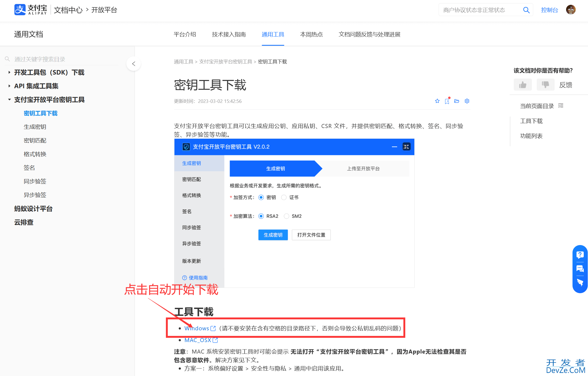Click the 控制台 link
This screenshot has height=376, width=588.
pyautogui.click(x=550, y=10)
